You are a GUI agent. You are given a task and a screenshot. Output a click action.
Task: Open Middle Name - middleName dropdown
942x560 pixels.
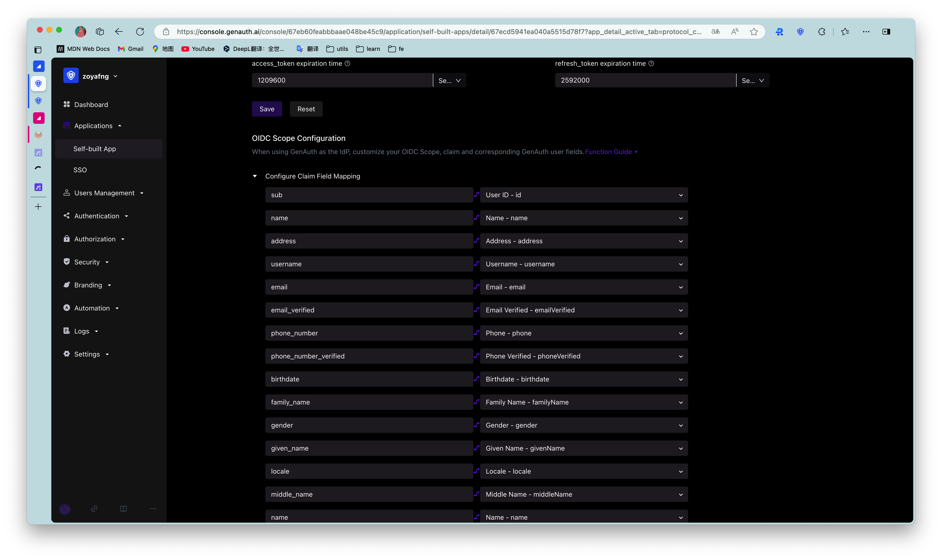coord(584,494)
